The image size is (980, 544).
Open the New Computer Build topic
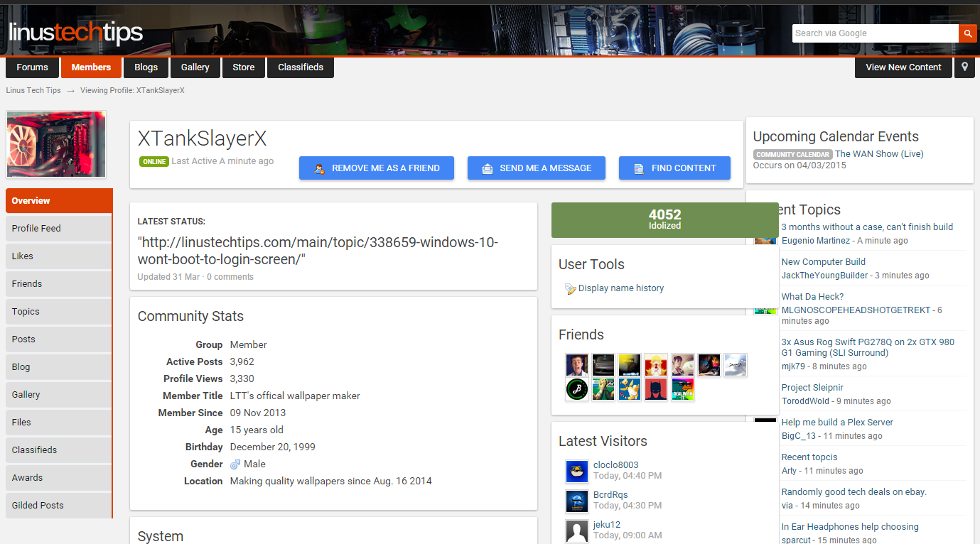coord(824,262)
